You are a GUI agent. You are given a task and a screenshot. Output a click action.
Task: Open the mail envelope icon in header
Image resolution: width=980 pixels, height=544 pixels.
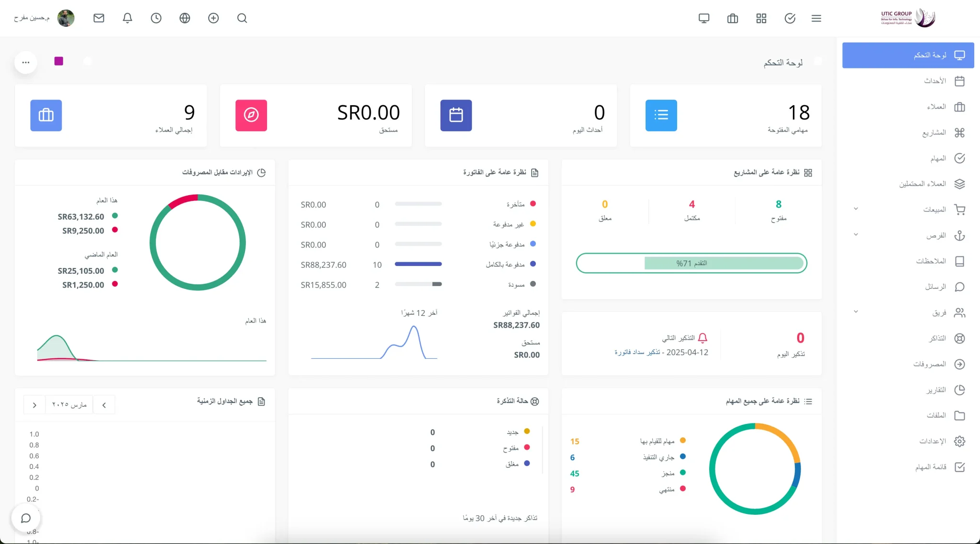(x=99, y=18)
